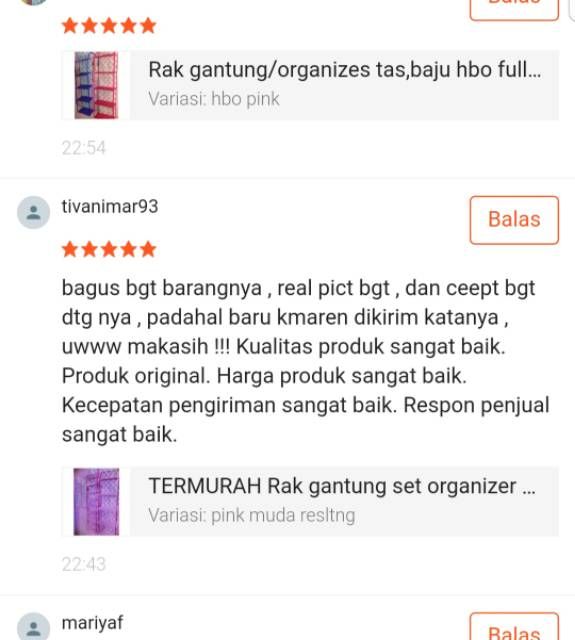Click the 22:43 review timestamp
The image size is (575, 640).
(84, 564)
